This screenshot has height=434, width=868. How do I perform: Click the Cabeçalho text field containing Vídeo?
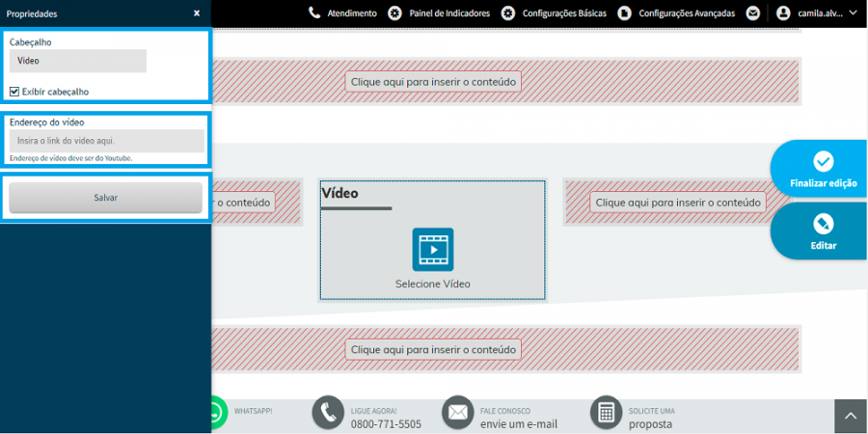click(x=77, y=61)
